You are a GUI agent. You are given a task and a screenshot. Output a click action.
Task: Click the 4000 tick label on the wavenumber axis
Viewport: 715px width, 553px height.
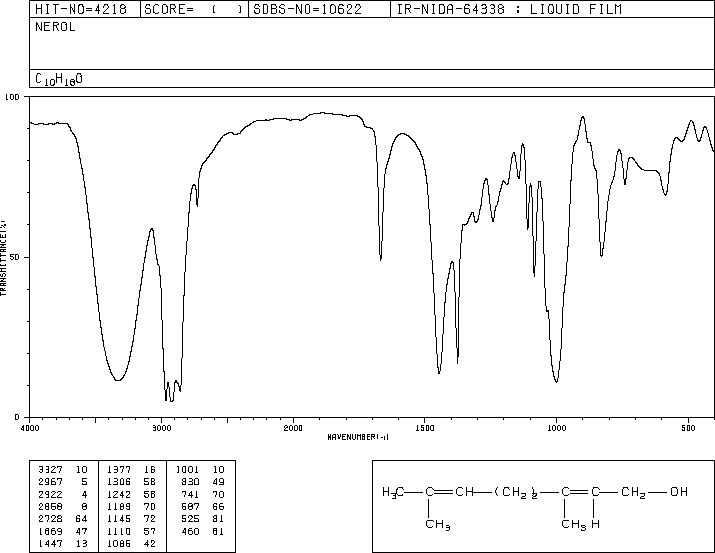pyautogui.click(x=30, y=428)
